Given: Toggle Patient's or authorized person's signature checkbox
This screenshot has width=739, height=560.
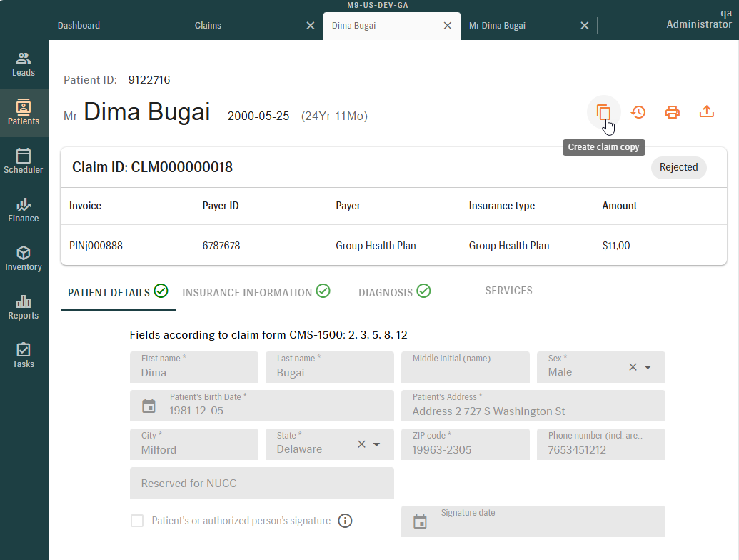Looking at the screenshot, I should [137, 521].
